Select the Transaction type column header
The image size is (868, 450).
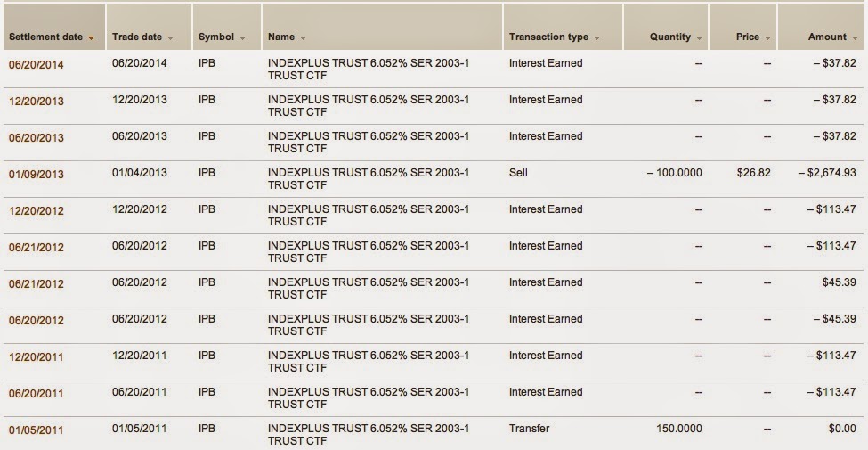(563, 27)
